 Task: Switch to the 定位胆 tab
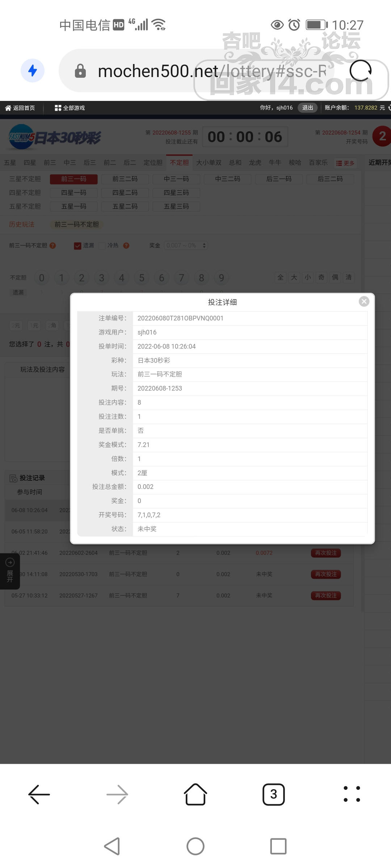(153, 163)
